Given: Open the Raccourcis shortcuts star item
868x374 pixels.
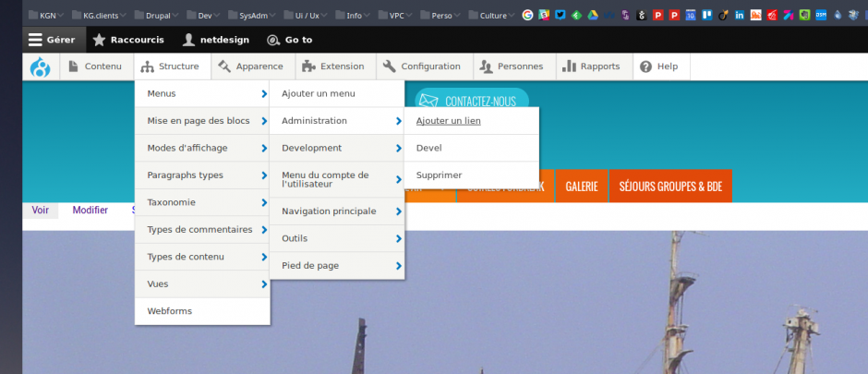Looking at the screenshot, I should pyautogui.click(x=128, y=40).
